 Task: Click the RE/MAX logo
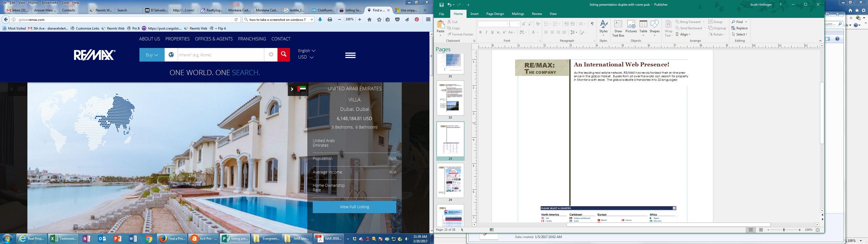point(95,55)
